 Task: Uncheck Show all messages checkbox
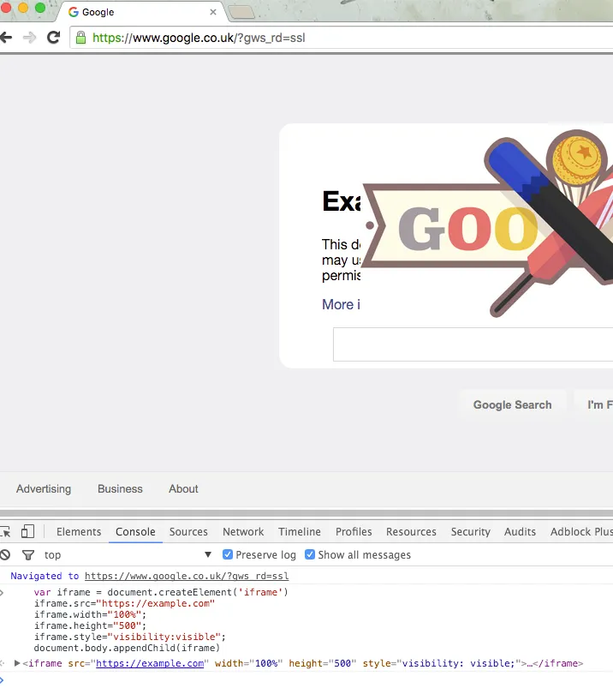tap(310, 554)
